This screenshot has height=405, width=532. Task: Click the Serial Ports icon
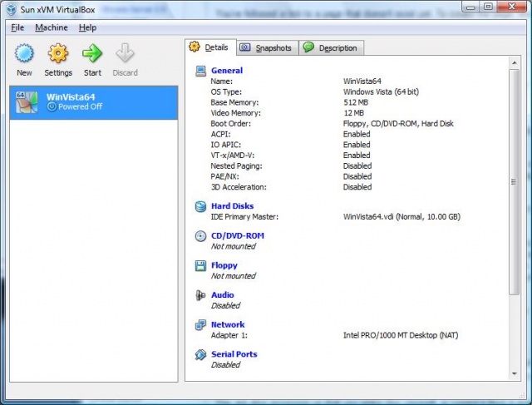coord(200,355)
